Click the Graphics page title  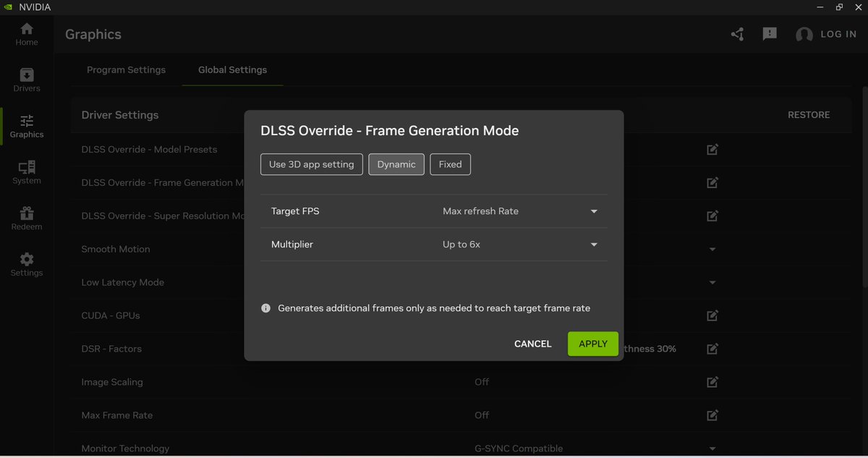coord(93,35)
